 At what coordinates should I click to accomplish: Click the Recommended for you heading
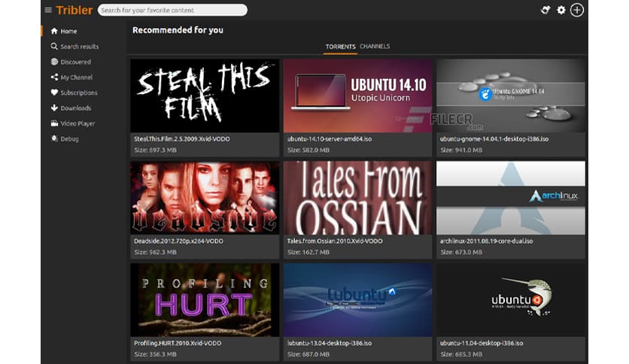pos(178,30)
